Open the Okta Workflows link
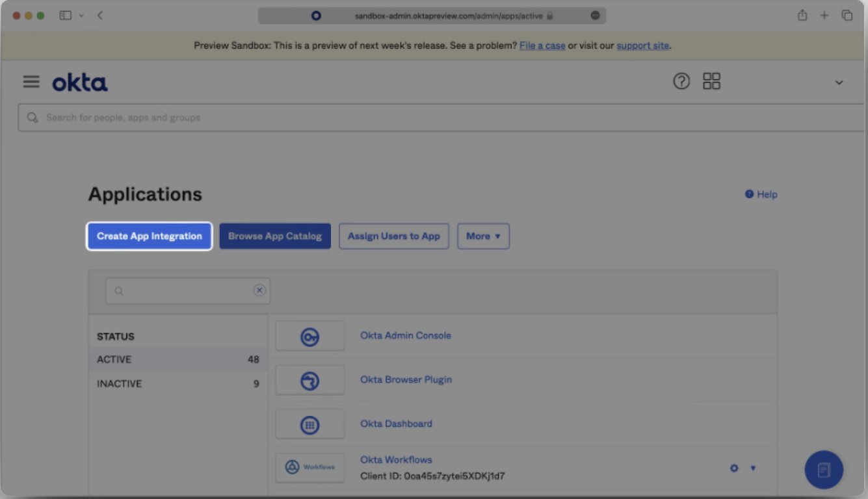The height and width of the screenshot is (499, 868). (397, 460)
